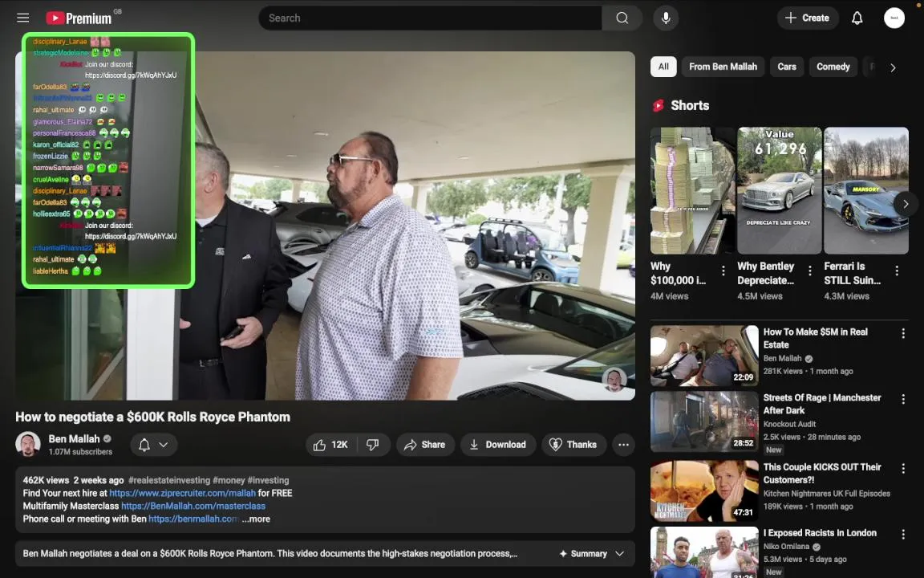Open more actions ellipsis under video
This screenshot has height=578, width=924.
[x=623, y=445]
